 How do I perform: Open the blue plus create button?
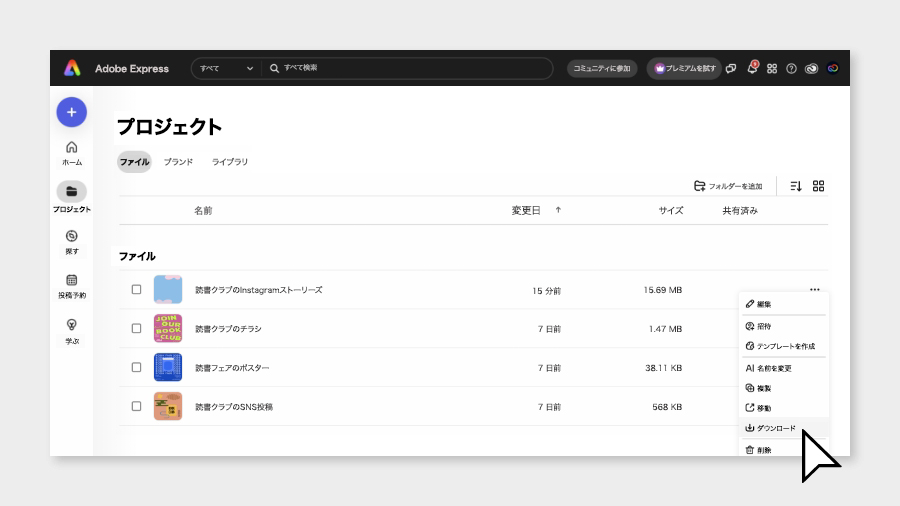click(72, 112)
